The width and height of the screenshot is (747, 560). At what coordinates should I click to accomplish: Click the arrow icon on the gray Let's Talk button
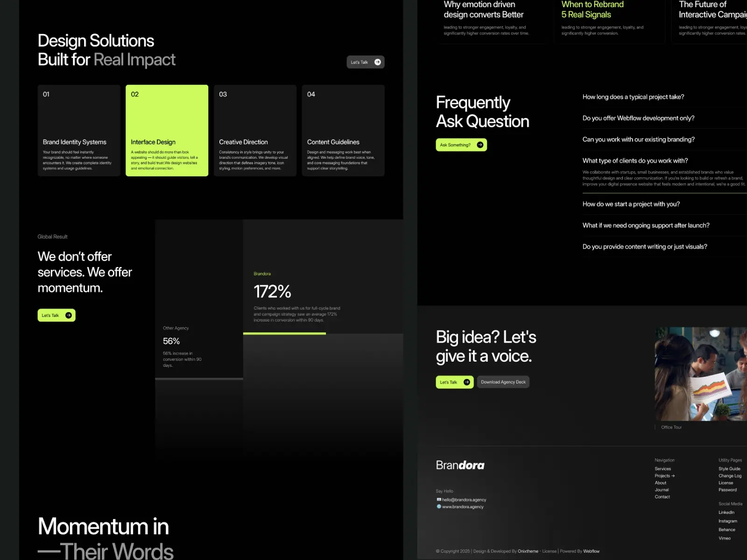(377, 62)
